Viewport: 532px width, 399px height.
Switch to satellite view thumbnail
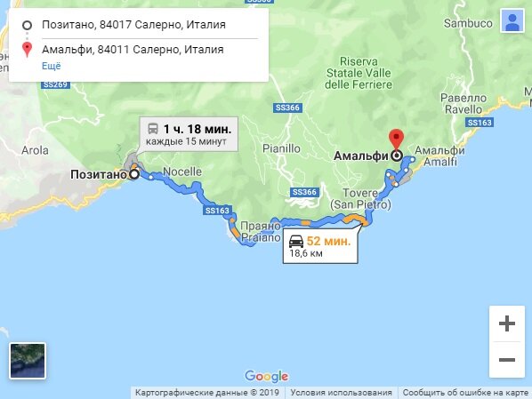pos(28,361)
